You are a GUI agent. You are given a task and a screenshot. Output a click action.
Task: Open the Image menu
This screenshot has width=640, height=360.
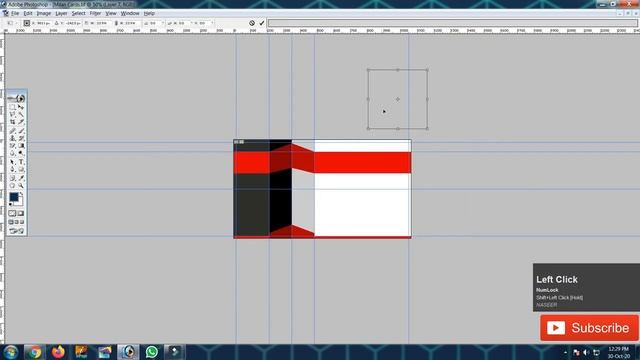[x=44, y=13]
